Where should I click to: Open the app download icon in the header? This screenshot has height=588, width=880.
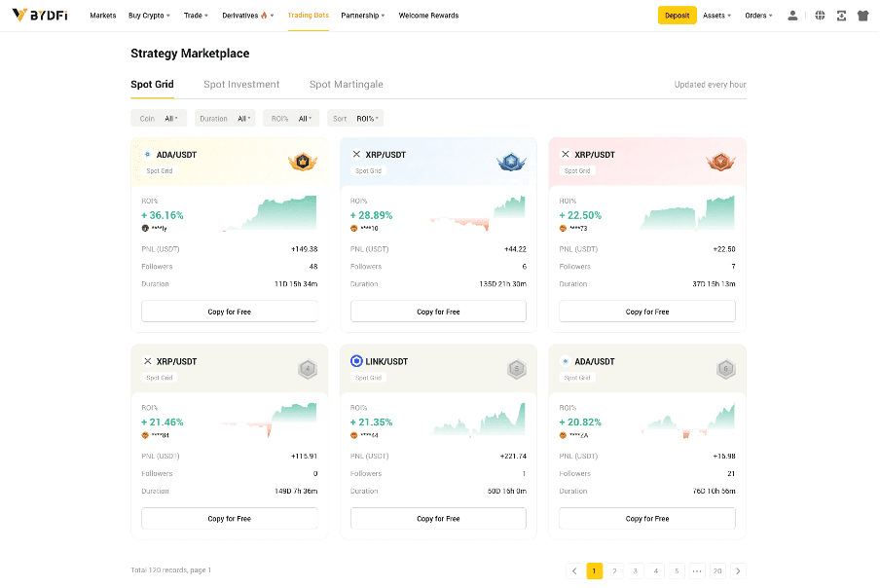click(841, 15)
